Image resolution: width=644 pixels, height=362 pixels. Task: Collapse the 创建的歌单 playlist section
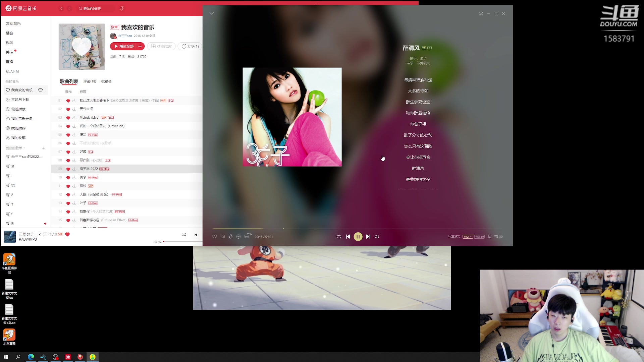click(x=24, y=148)
